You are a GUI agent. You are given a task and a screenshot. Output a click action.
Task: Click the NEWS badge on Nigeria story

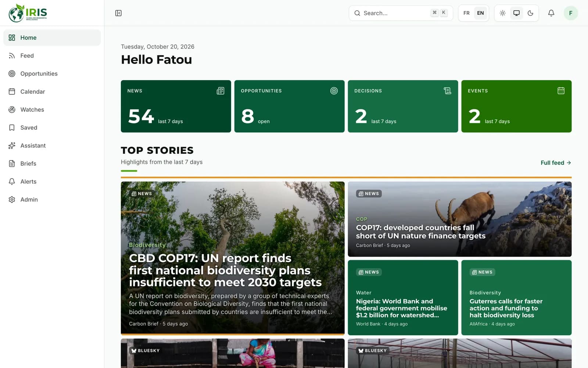[x=369, y=272]
